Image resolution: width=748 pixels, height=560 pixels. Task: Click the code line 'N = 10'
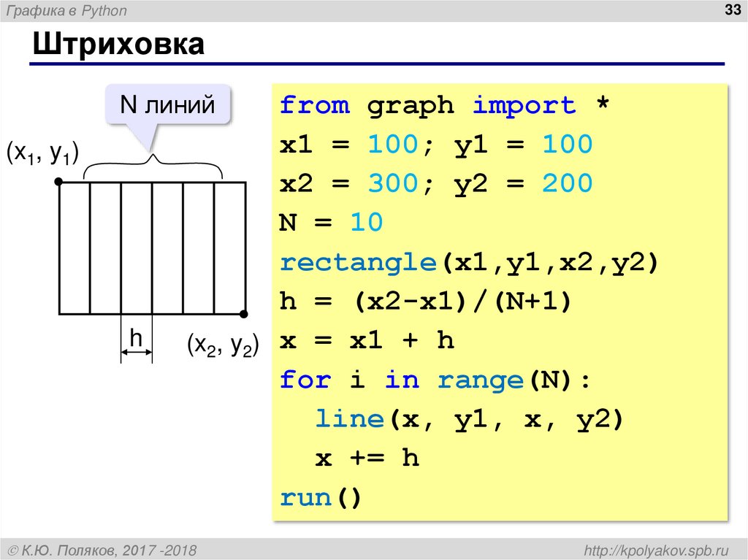click(x=331, y=222)
